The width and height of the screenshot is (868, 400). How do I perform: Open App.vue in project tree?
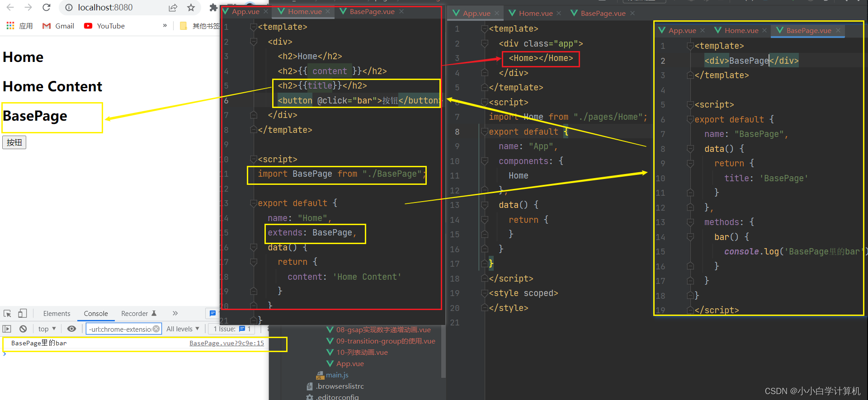pyautogui.click(x=345, y=363)
